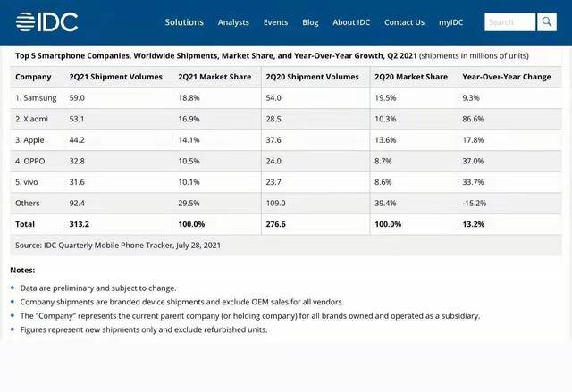Open the Solutions menu
572x392 pixels.
coord(184,22)
